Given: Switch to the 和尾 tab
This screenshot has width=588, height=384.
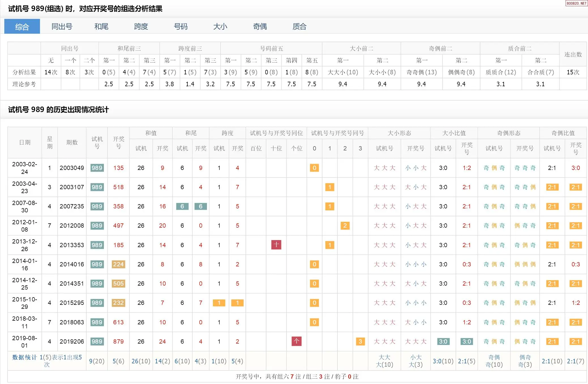Looking at the screenshot, I should click(101, 27).
